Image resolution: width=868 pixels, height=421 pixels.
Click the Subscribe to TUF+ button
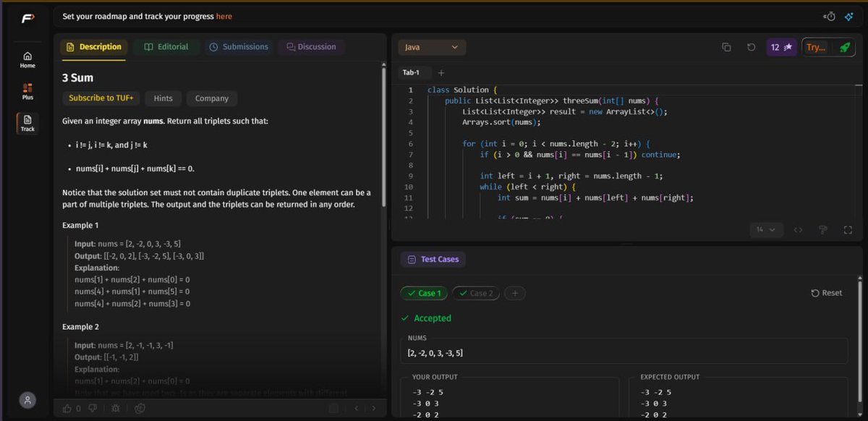point(101,98)
